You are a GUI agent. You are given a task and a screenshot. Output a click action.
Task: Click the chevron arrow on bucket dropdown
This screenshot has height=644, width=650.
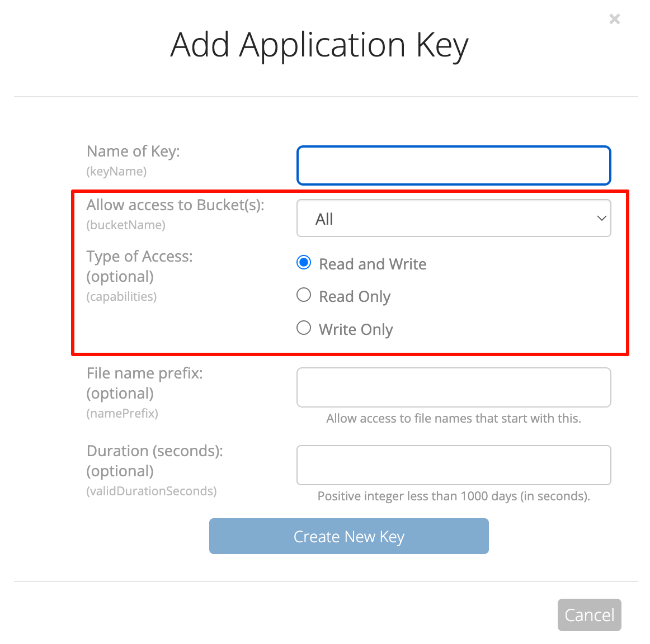point(601,219)
